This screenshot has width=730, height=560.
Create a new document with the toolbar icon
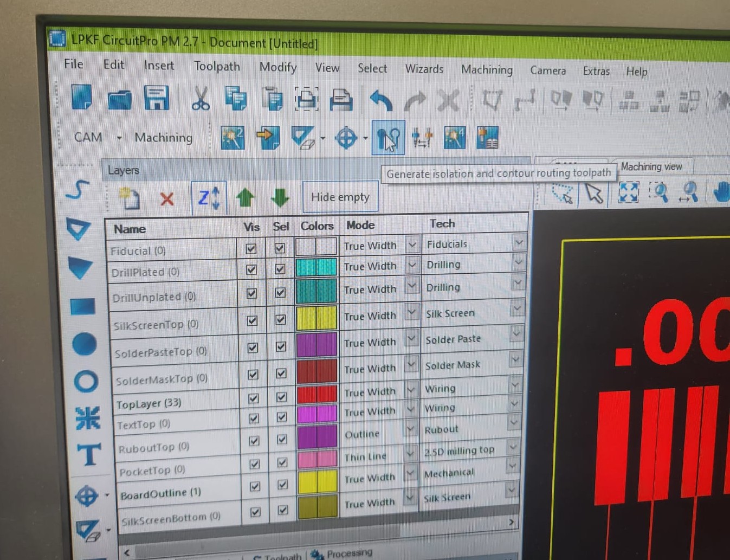(81, 98)
